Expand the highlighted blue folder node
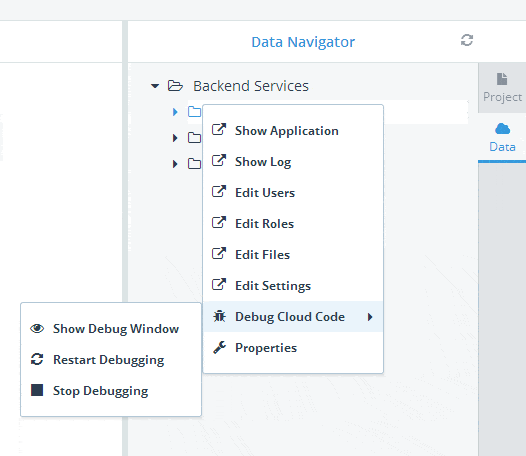The image size is (526, 456). coord(175,112)
